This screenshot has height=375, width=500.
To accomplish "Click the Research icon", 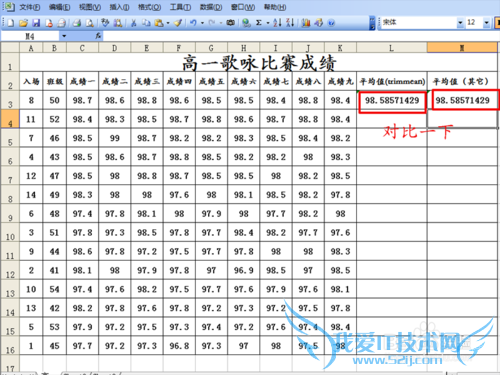I will pyautogui.click(x=118, y=23).
